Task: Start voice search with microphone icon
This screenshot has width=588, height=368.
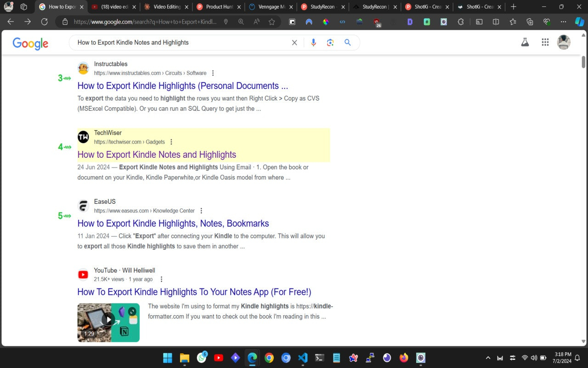Action: (313, 42)
